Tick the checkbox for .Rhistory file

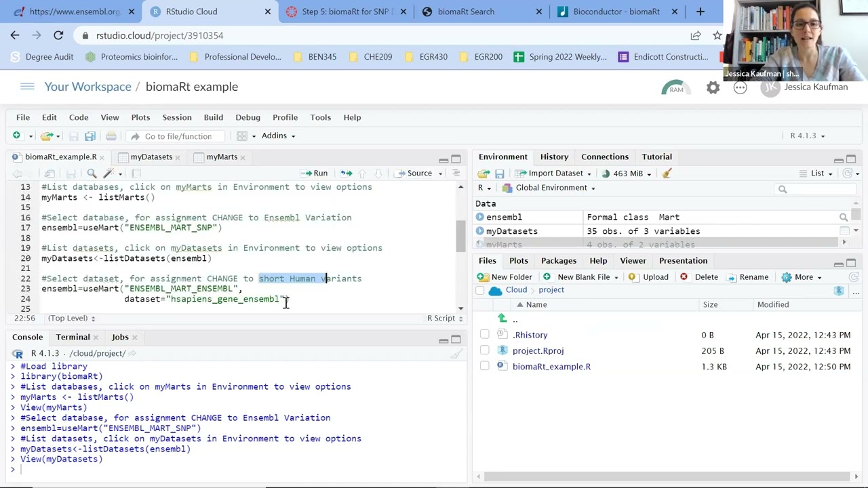[484, 335]
